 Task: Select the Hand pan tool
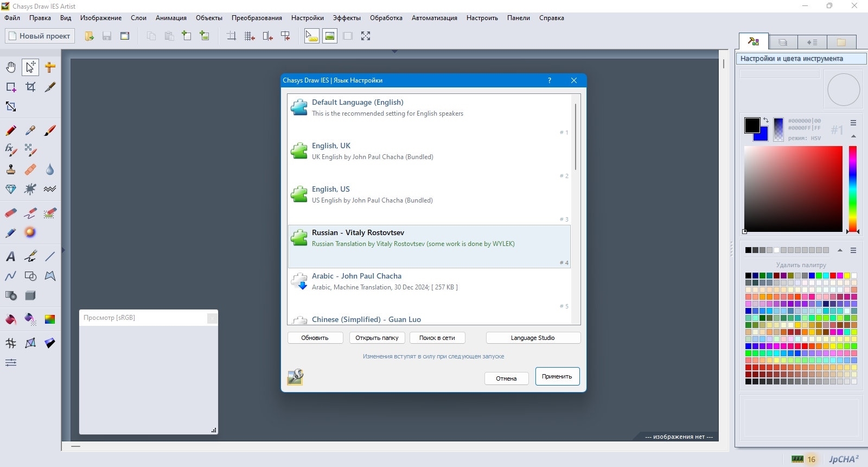tap(11, 67)
